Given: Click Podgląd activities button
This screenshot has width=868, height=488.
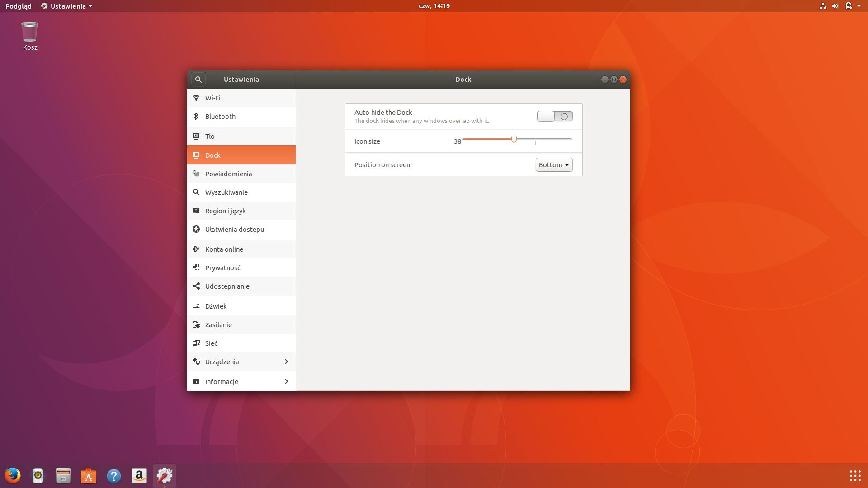Looking at the screenshot, I should pyautogui.click(x=19, y=6).
